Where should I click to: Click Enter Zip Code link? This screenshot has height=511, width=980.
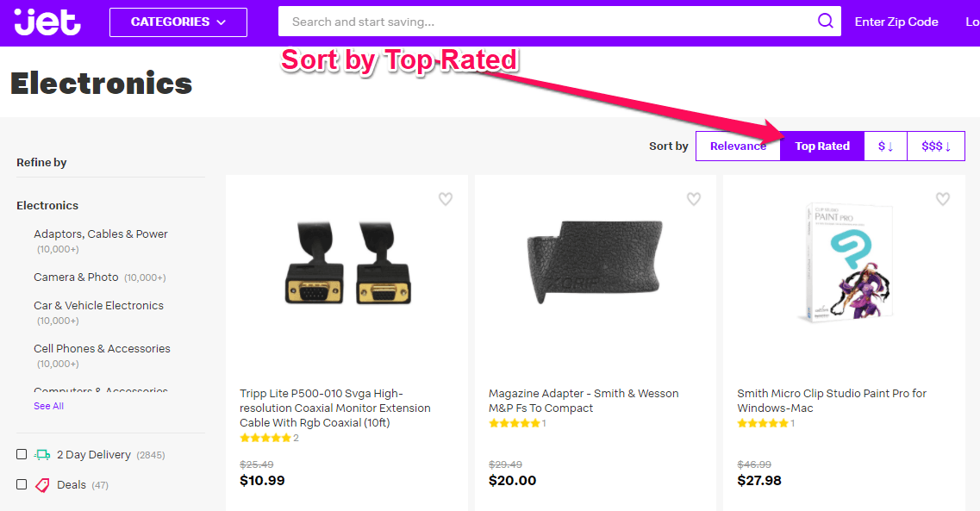pyautogui.click(x=896, y=22)
